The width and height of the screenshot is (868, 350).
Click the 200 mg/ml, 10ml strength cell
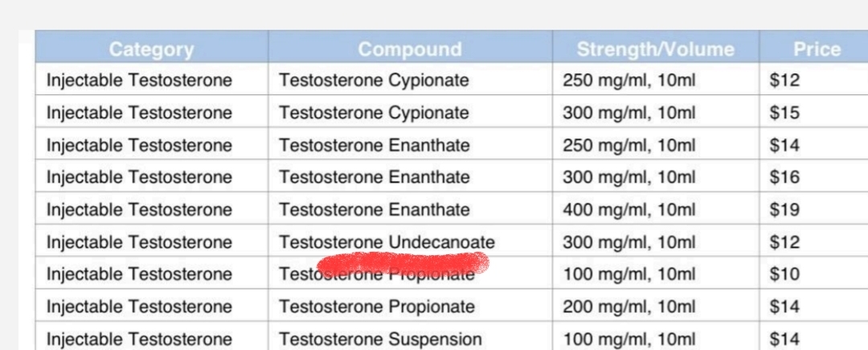628,307
